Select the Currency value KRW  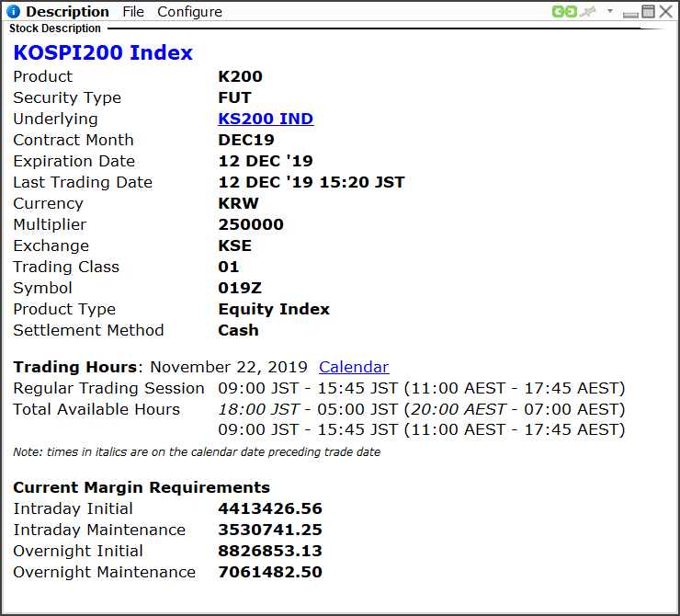238,203
